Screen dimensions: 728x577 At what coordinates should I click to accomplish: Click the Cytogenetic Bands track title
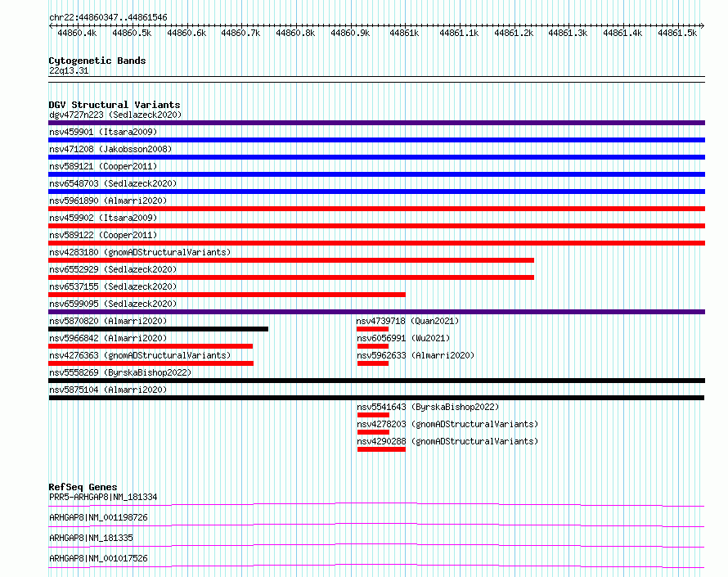[x=97, y=61]
